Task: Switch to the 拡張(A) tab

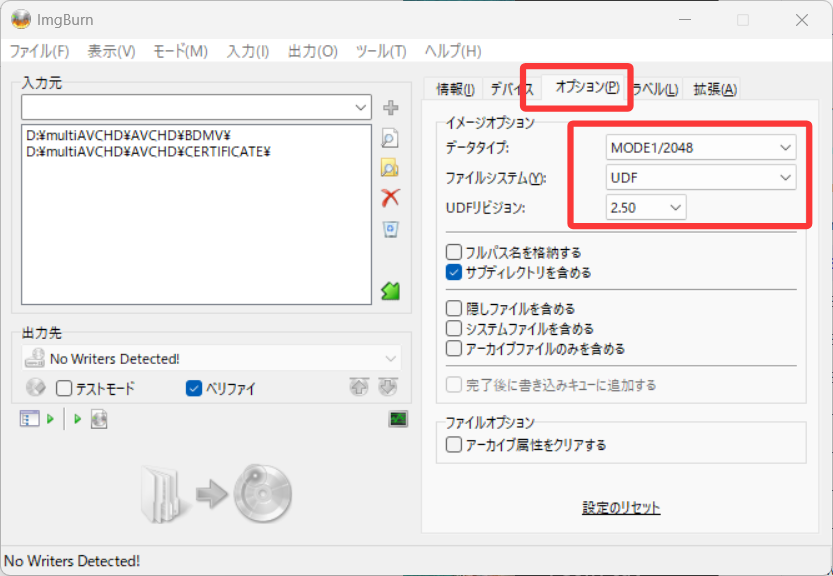Action: click(x=715, y=89)
